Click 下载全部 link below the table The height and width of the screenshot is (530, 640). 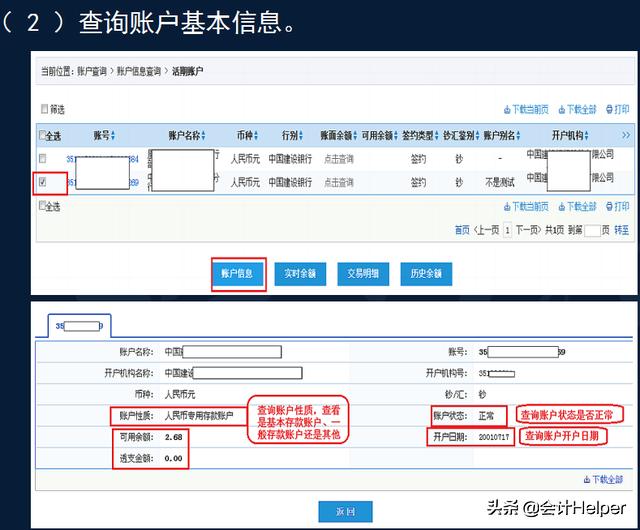click(x=577, y=207)
